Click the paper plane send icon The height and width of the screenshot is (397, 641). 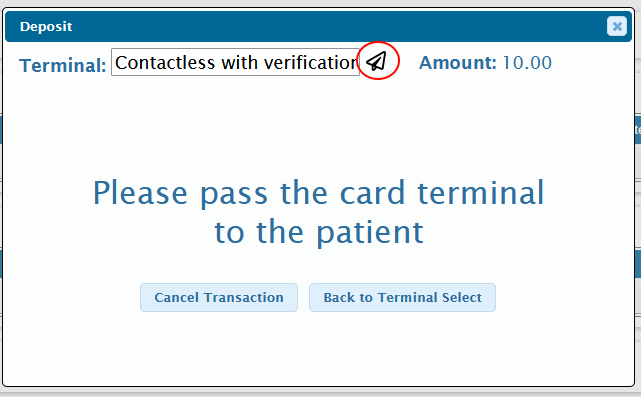[x=377, y=61]
